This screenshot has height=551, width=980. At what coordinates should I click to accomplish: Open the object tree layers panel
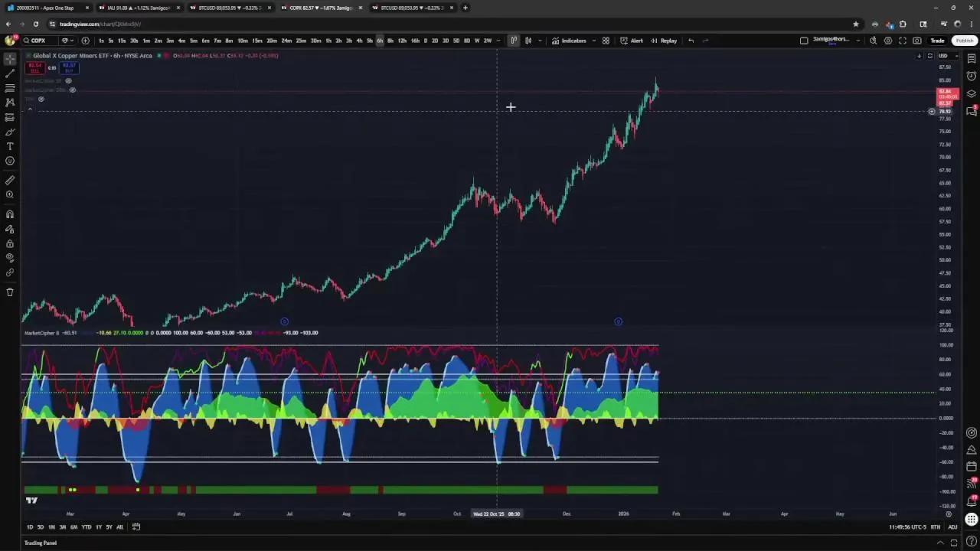972,93
